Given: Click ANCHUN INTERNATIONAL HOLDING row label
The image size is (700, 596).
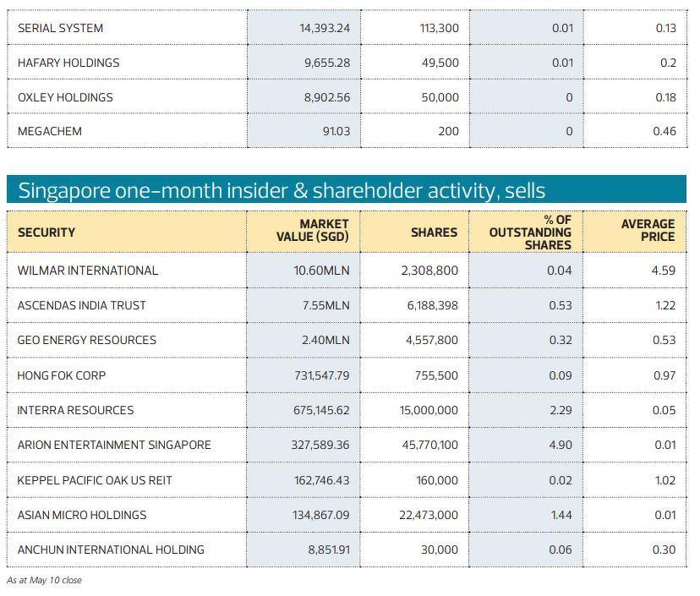Looking at the screenshot, I should tap(111, 550).
